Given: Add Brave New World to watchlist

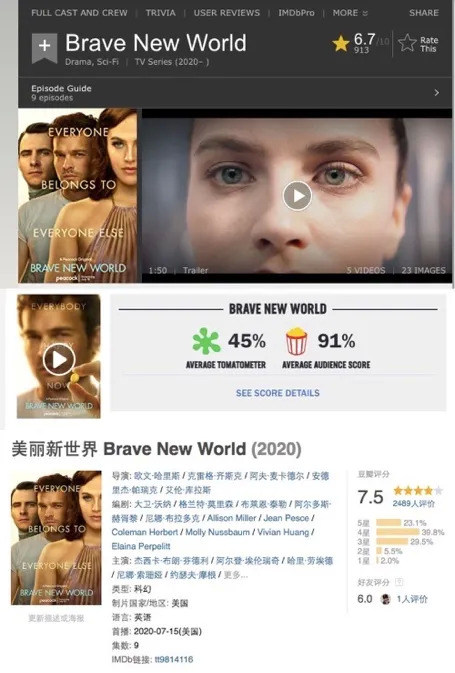Looking at the screenshot, I should (x=45, y=47).
